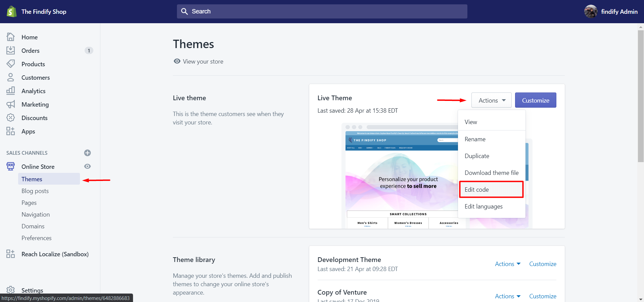Click the Analytics bar chart icon
644x302 pixels.
click(x=11, y=91)
